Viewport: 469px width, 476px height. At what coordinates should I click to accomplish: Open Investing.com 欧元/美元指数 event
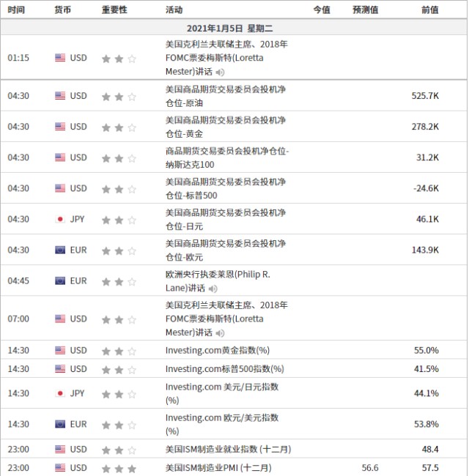point(222,425)
